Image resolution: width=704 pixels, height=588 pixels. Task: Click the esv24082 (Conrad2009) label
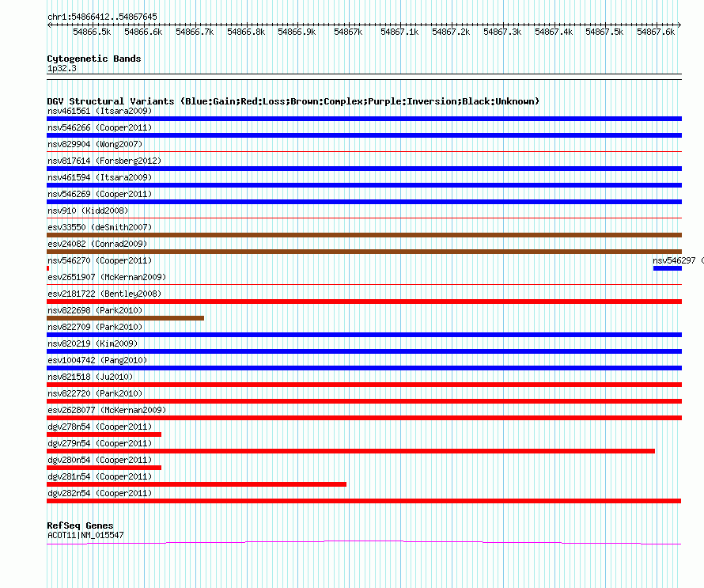click(97, 244)
